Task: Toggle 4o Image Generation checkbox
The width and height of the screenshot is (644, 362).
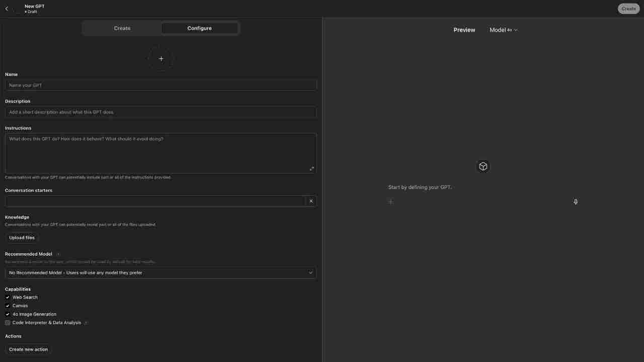Action: click(8, 314)
